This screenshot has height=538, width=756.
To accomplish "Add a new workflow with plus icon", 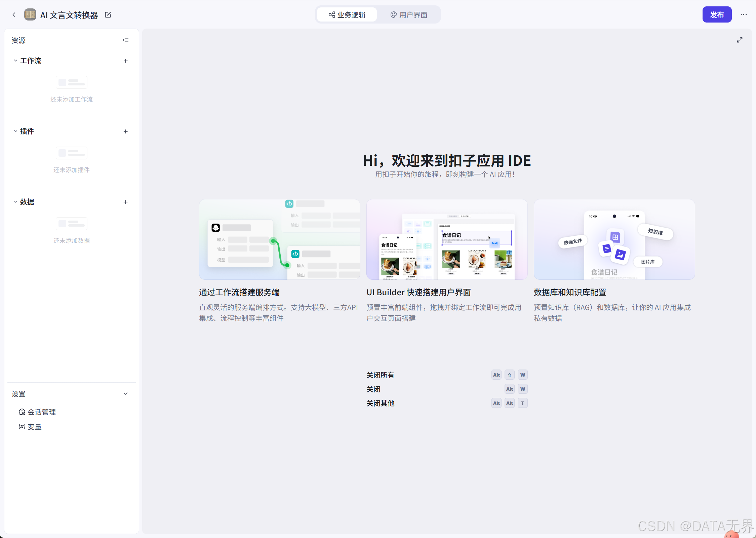I will tap(126, 61).
